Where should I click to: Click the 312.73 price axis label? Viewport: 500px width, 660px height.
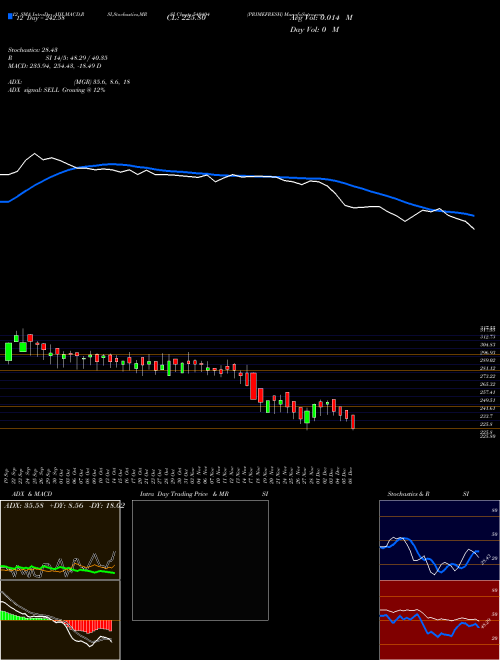click(488, 337)
